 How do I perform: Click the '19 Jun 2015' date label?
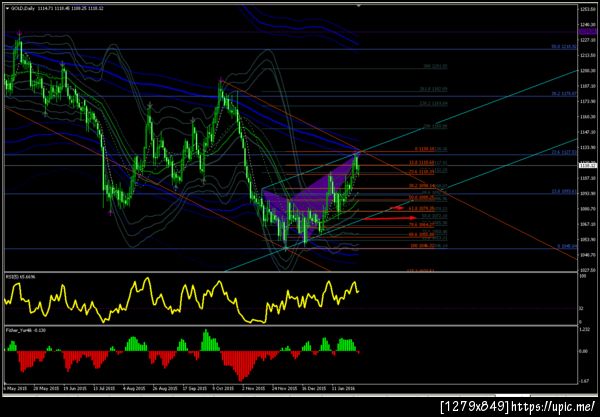pyautogui.click(x=75, y=388)
